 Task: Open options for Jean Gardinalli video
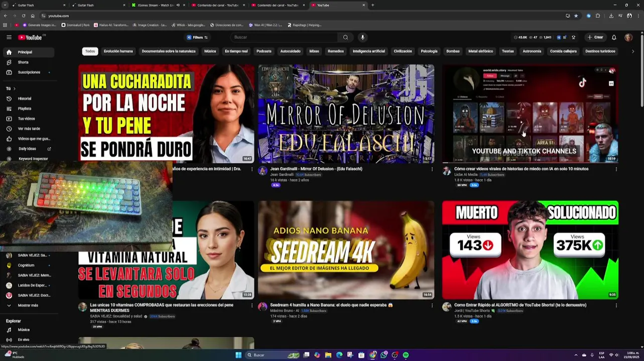432,169
